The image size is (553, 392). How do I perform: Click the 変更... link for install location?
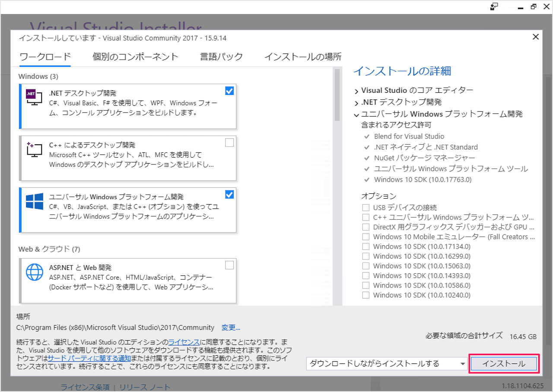pyautogui.click(x=231, y=328)
